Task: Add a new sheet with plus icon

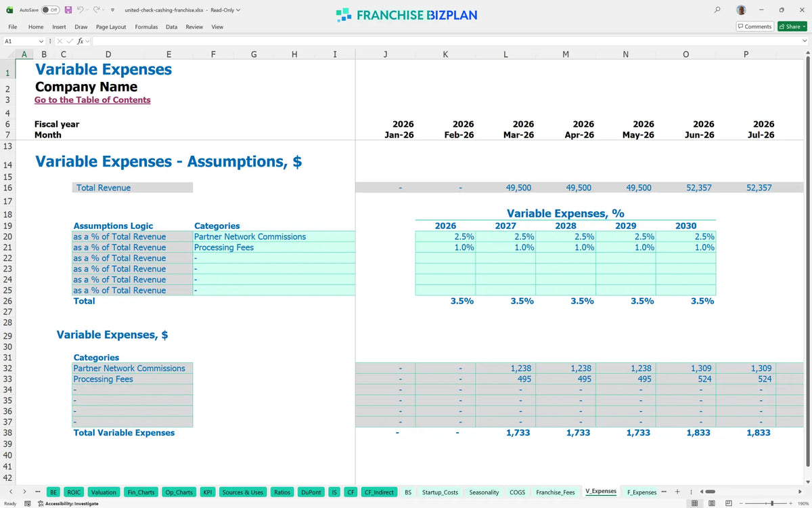Action: click(677, 492)
